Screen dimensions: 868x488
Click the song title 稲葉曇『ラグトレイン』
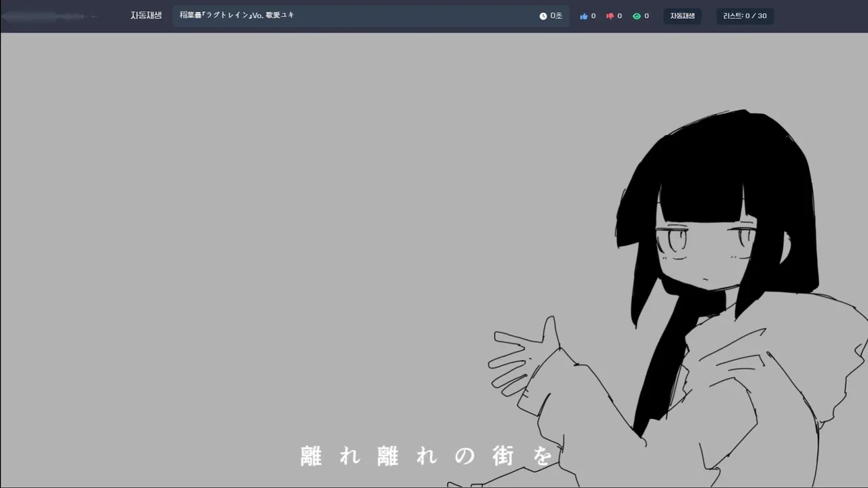tap(216, 15)
